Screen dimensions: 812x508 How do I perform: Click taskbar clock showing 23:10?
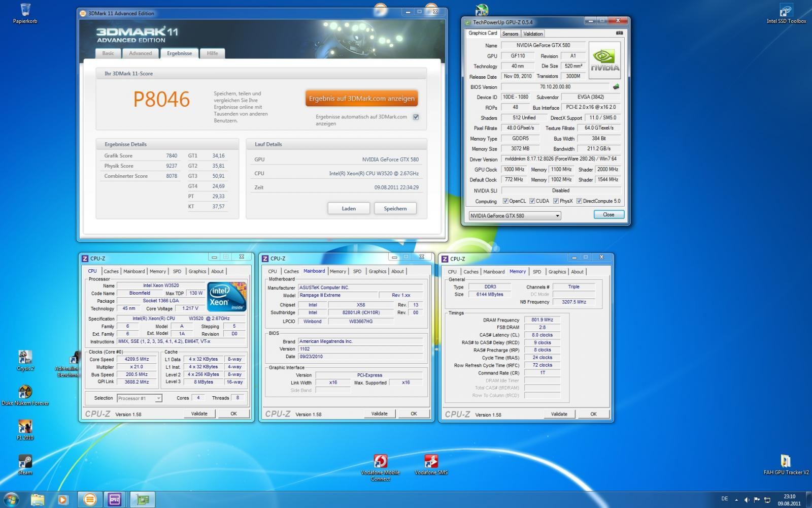(x=789, y=500)
